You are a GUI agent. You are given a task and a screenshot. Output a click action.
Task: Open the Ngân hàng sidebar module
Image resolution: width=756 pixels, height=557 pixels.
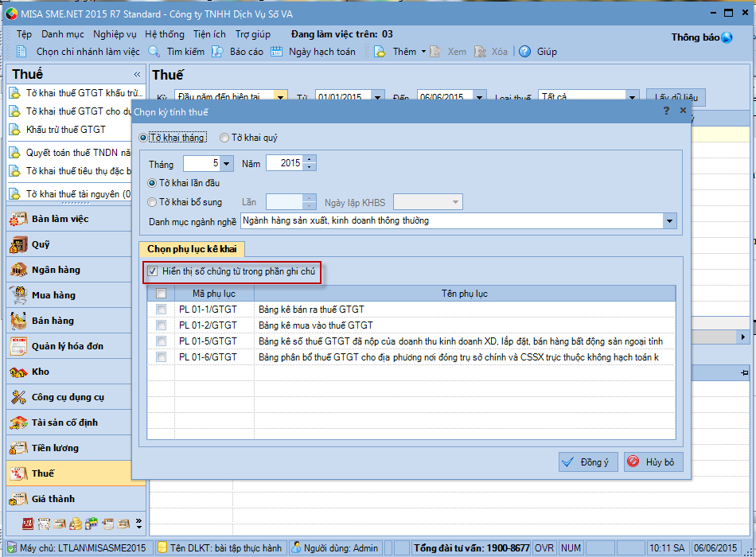coord(69,270)
